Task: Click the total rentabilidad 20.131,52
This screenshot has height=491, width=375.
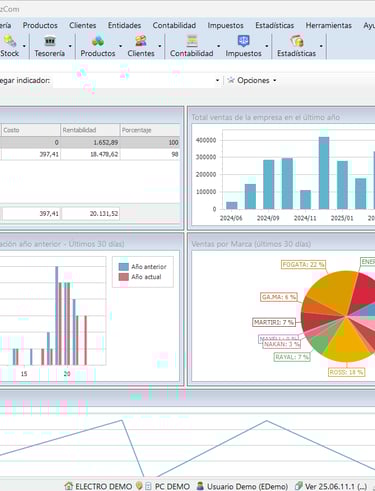Action: [90, 214]
